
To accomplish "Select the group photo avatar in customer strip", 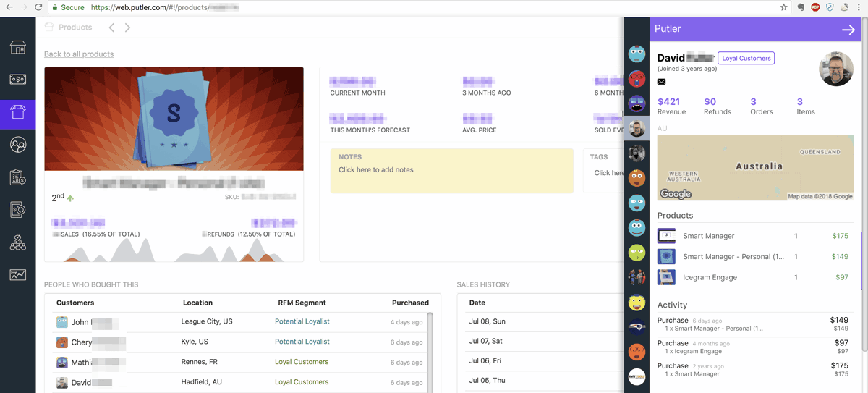I will pos(637,277).
